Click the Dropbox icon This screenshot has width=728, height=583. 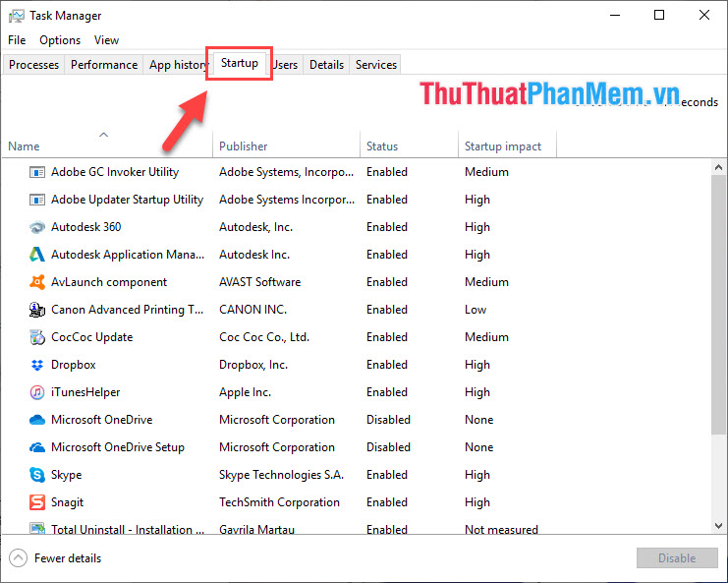37,365
